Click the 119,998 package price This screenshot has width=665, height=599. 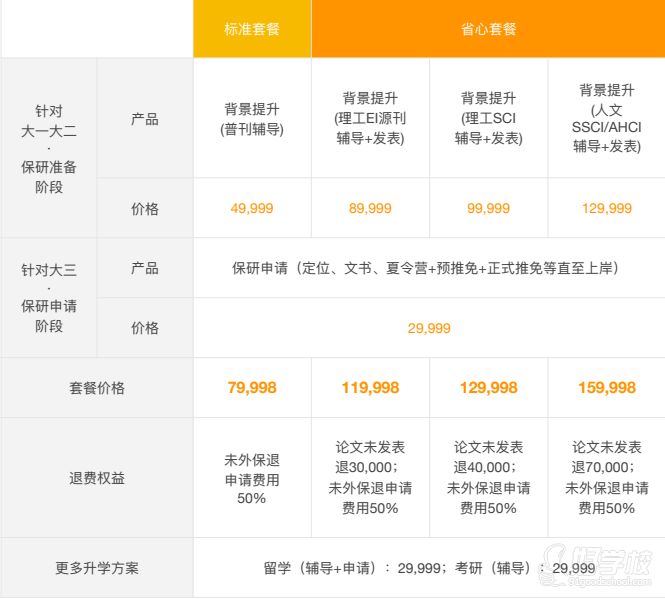point(370,388)
